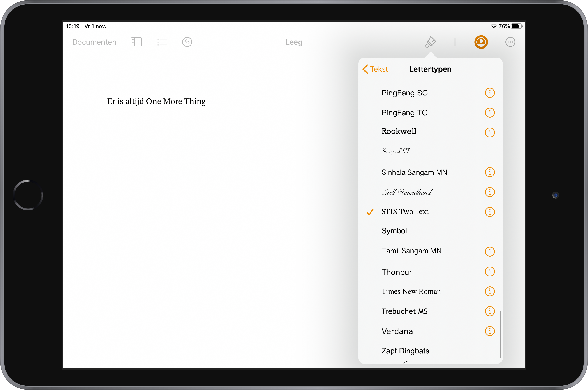
Task: Return to Documenten overview
Action: click(x=94, y=42)
